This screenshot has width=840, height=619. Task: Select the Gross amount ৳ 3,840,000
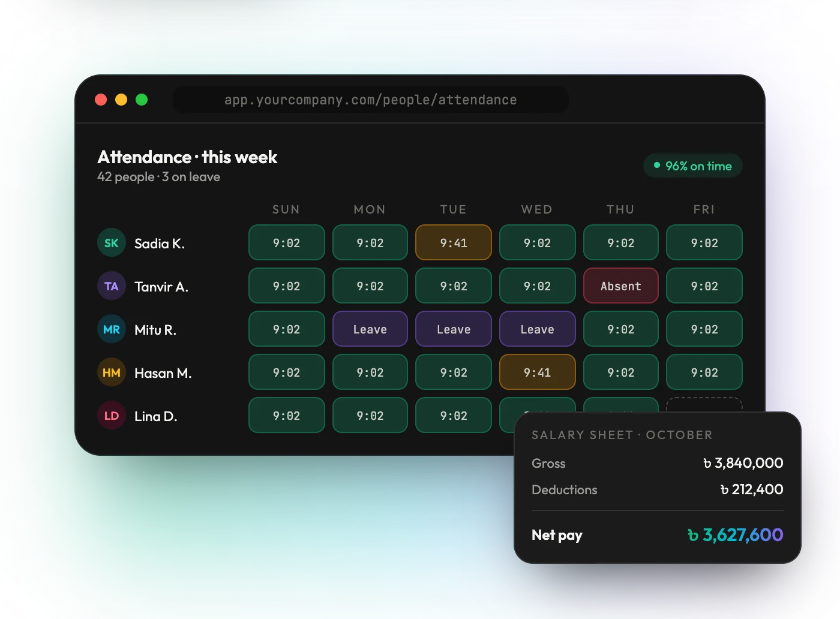tap(743, 463)
